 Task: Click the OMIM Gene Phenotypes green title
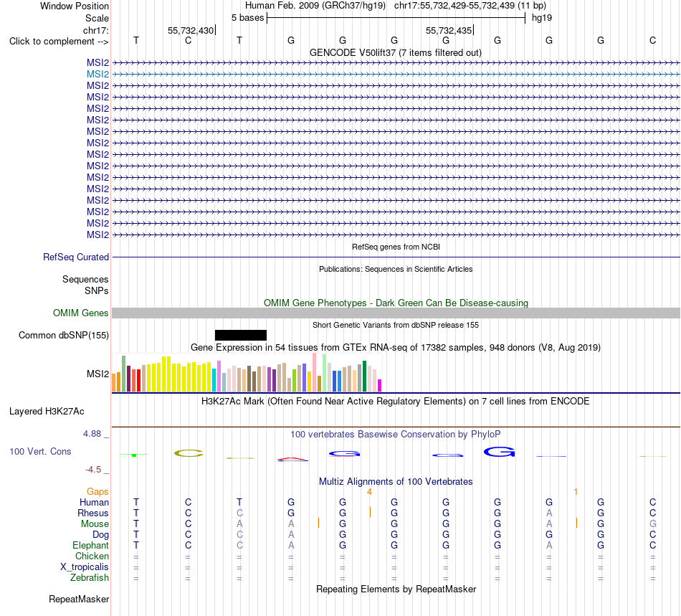396,303
